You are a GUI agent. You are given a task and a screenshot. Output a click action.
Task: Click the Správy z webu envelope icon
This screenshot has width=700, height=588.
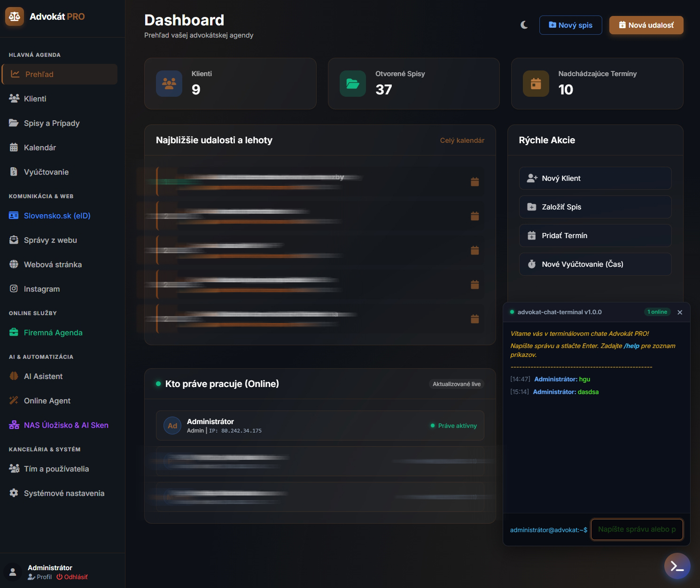[14, 240]
